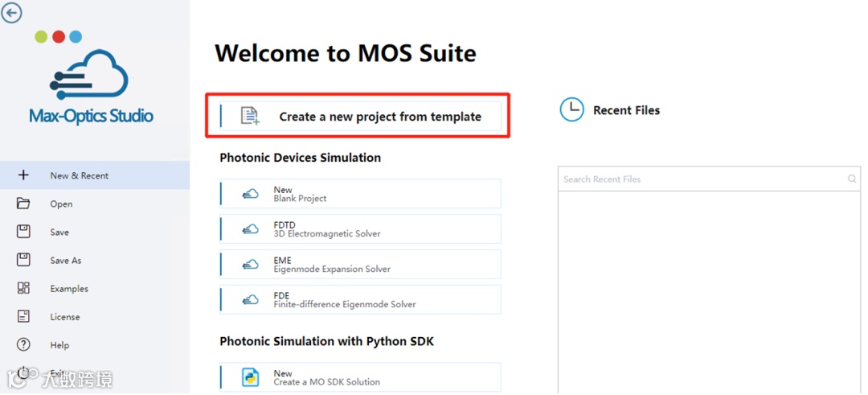Click the cloud icon for Blank Project
Viewport: 868px width, 395px height.
coord(250,194)
